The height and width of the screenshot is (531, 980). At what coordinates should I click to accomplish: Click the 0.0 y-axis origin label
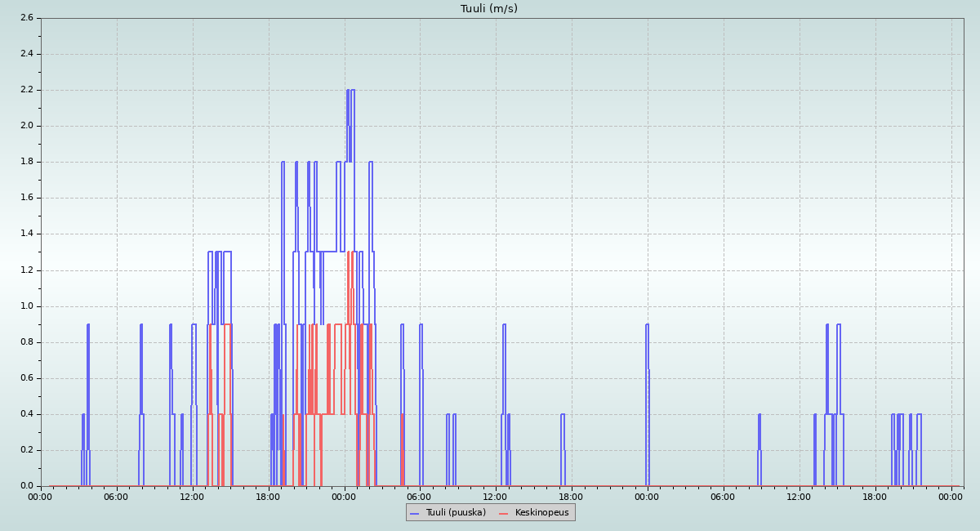coord(26,486)
